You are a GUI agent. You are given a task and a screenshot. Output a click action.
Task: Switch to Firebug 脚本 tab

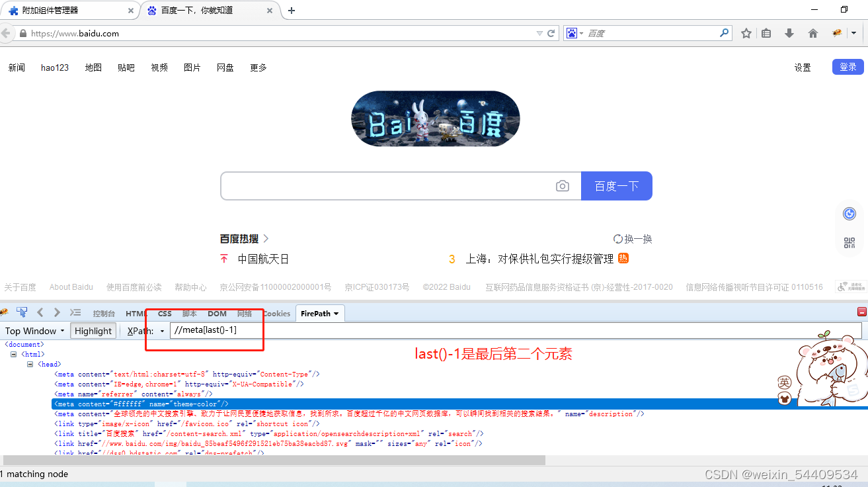point(190,314)
